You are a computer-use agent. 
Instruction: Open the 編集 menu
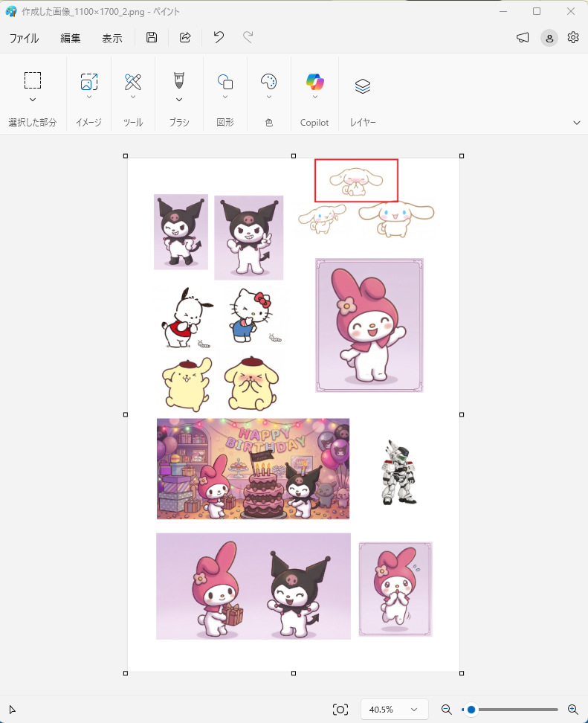tap(70, 38)
